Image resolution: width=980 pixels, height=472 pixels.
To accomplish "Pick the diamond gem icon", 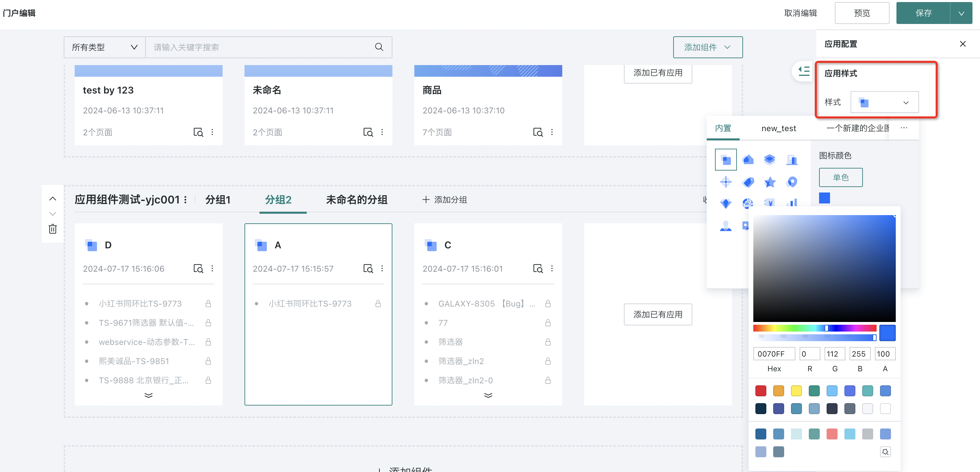I will [726, 203].
